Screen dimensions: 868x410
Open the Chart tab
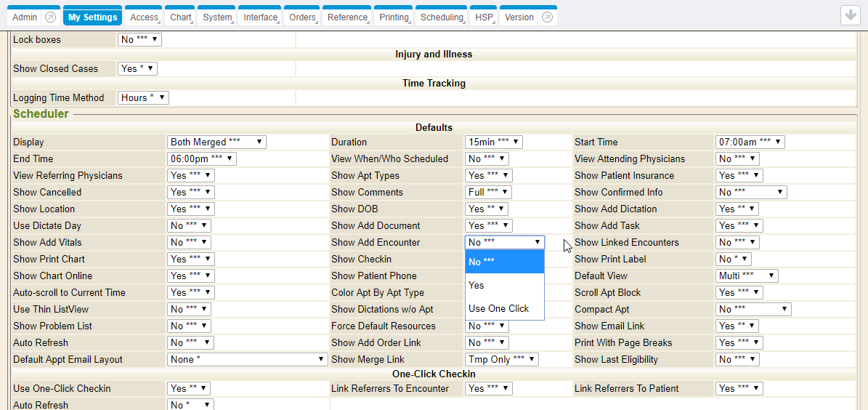pos(181,17)
